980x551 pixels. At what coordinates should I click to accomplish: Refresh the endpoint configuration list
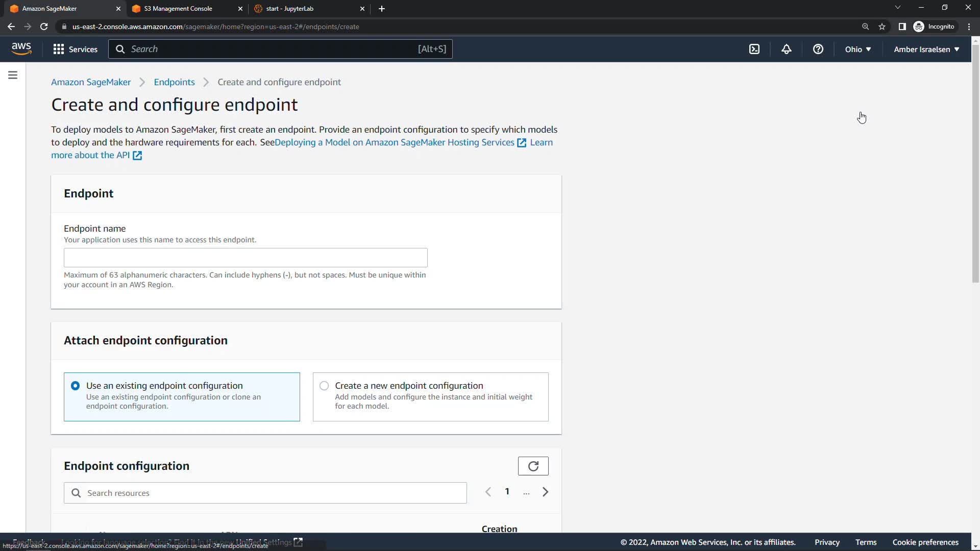coord(533,466)
